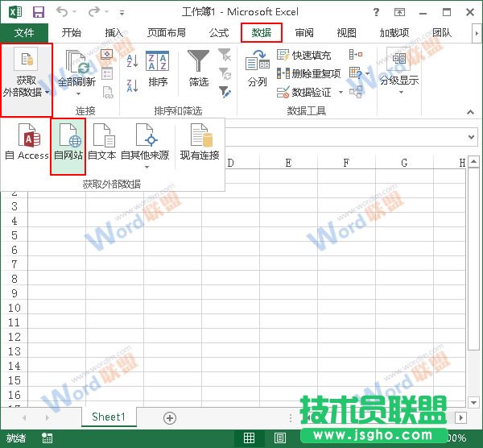Customize Quick Access Toolbar dropdown

[x=122, y=13]
